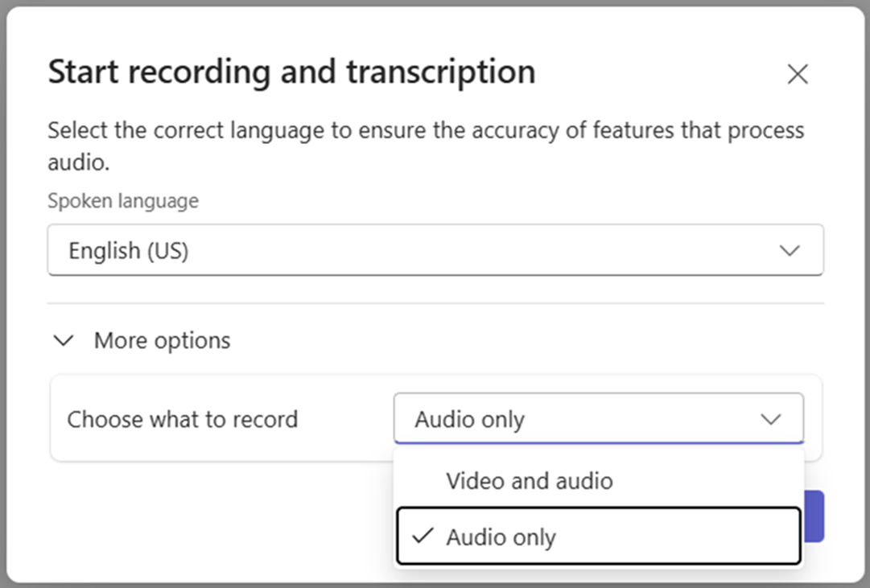Screen dimensions: 870x588
Task: Click the Start recording and transcription title
Action: click(x=291, y=72)
